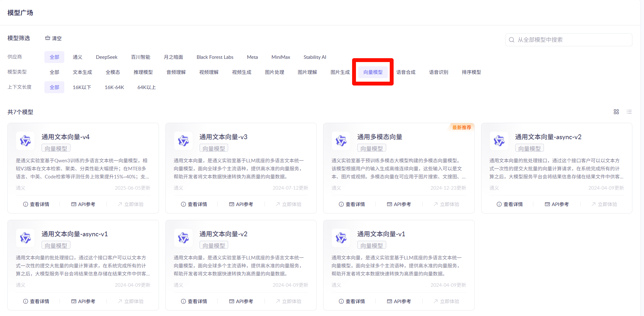Open API参考 for 通用文本向量-v1
This screenshot has height=316, width=644.
tap(399, 302)
